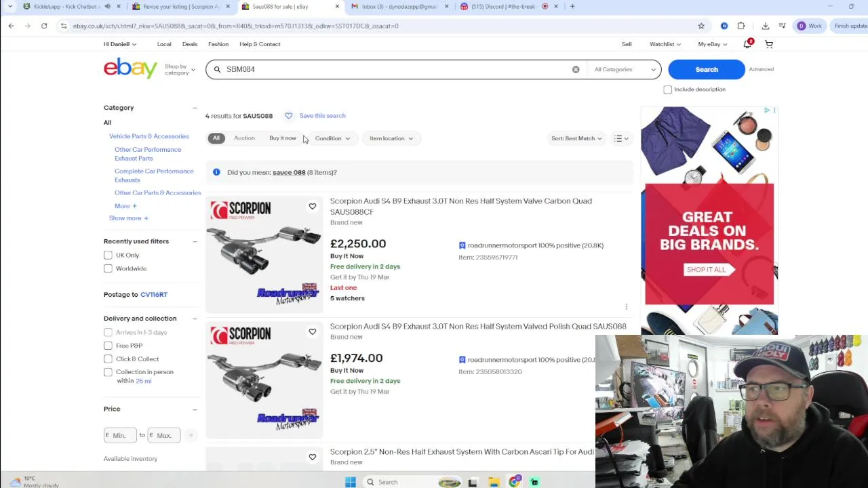Select the All listings tab
This screenshot has height=488, width=868.
pos(216,138)
